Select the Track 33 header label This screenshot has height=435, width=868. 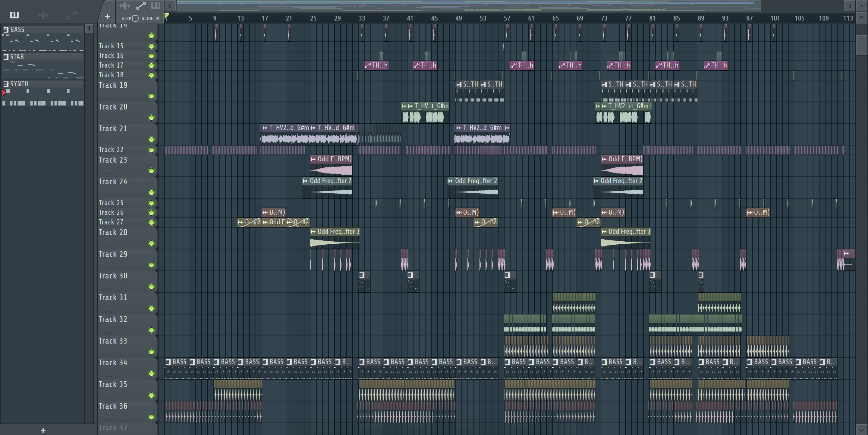point(113,341)
